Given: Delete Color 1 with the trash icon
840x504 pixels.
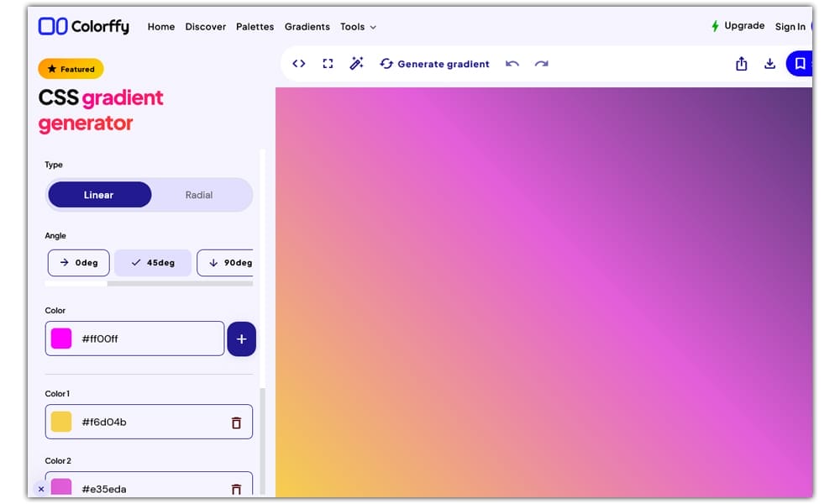Looking at the screenshot, I should point(236,422).
